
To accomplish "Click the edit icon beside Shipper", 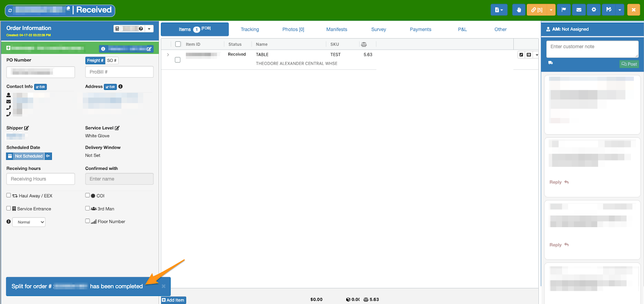I will tap(27, 128).
